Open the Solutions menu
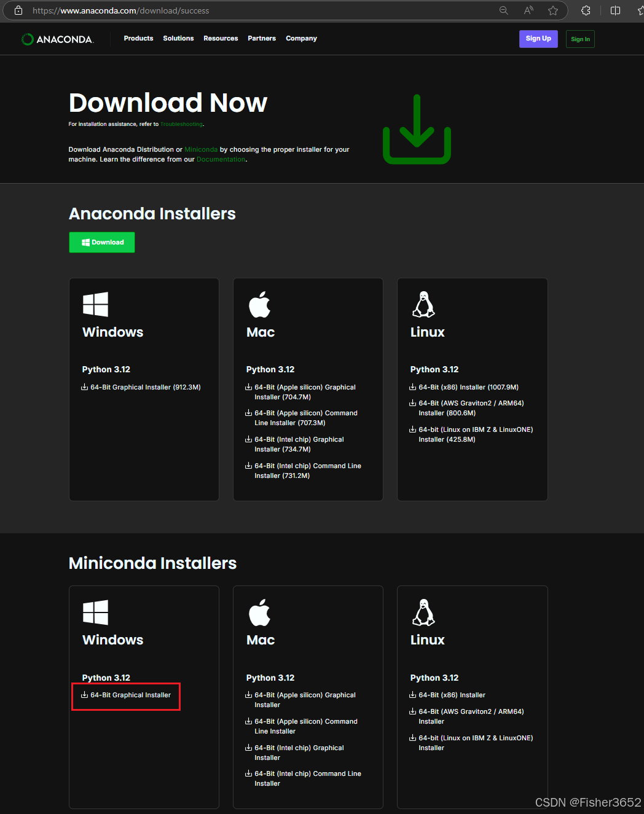The height and width of the screenshot is (814, 644). click(x=178, y=38)
